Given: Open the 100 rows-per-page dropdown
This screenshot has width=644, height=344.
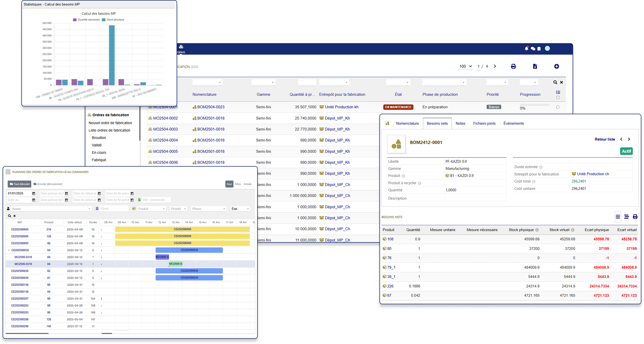Looking at the screenshot, I should click(x=465, y=66).
